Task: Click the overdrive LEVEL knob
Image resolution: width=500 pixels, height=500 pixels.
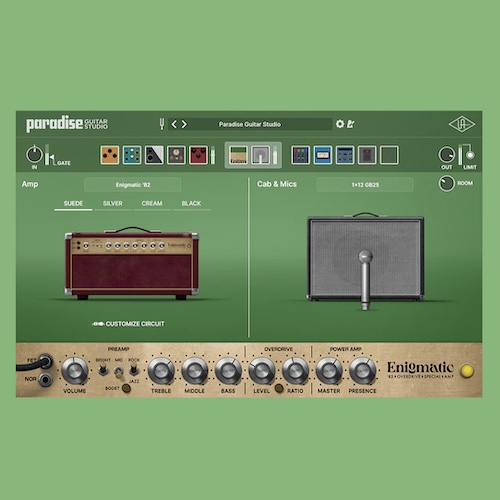Action: [262, 370]
